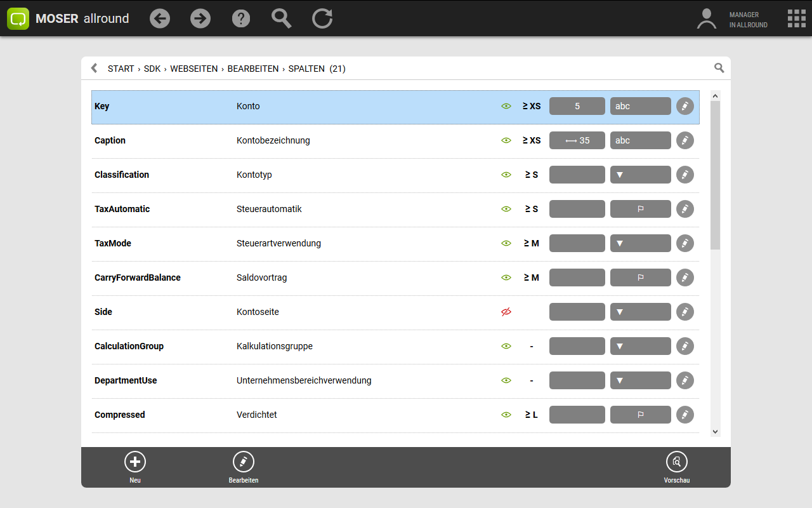Open type dropdown for DepartmentUse row
Screen dimensions: 812x508
pos(640,380)
